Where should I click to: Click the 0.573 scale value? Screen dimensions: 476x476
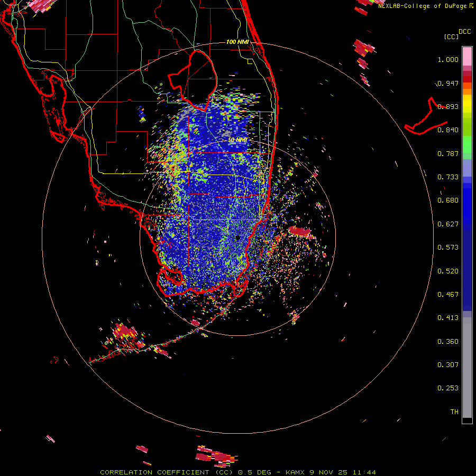[x=448, y=248]
